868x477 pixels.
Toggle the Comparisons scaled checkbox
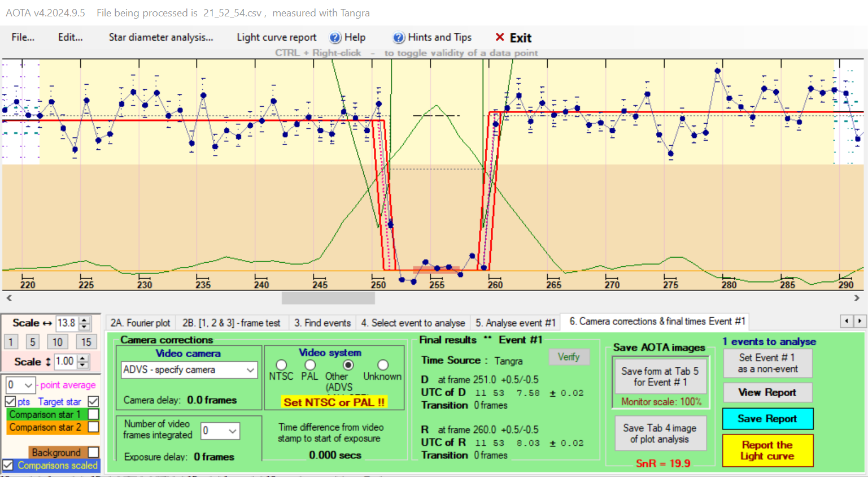[8, 465]
